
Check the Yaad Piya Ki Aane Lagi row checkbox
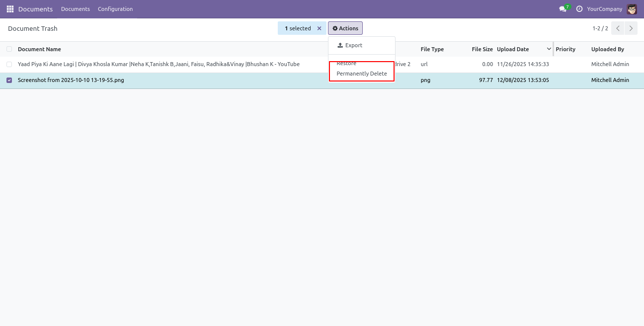(x=9, y=64)
